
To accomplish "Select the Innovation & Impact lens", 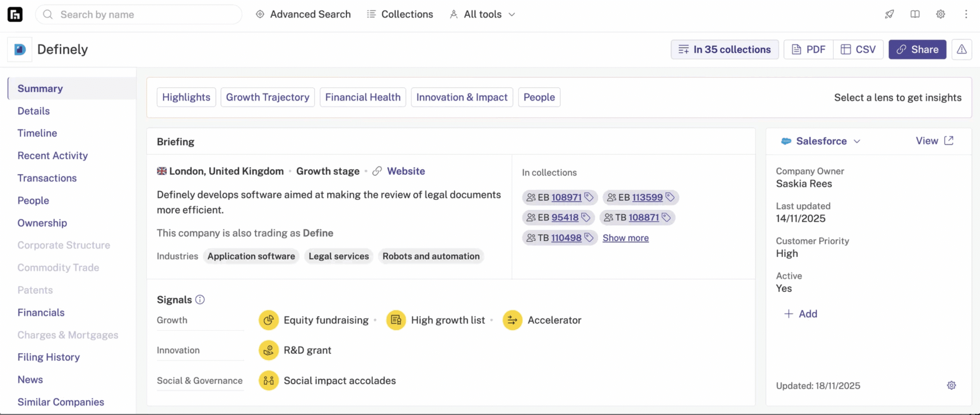I will tap(462, 97).
